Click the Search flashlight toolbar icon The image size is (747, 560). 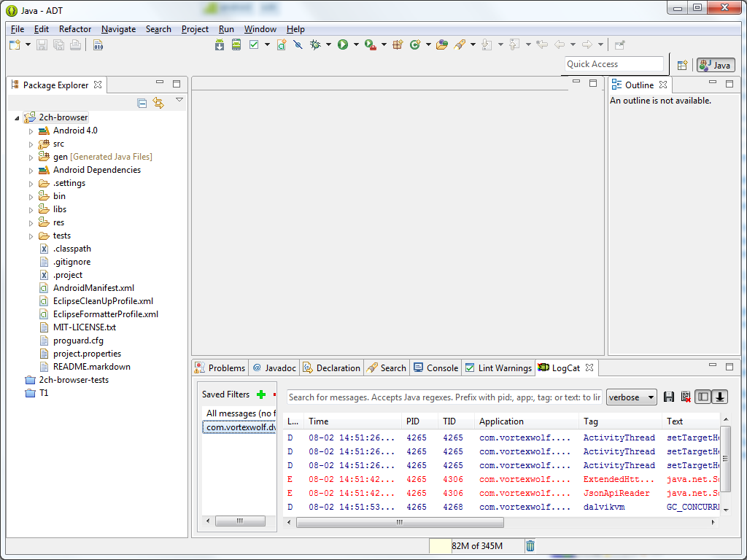[460, 44]
